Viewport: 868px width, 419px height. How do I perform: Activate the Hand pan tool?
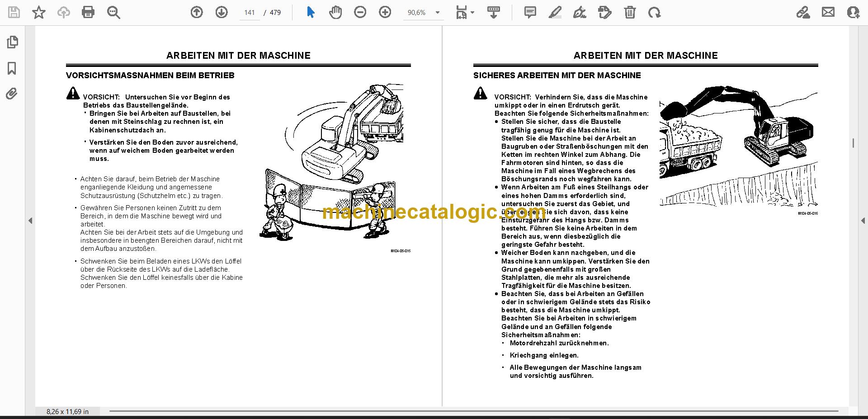335,12
